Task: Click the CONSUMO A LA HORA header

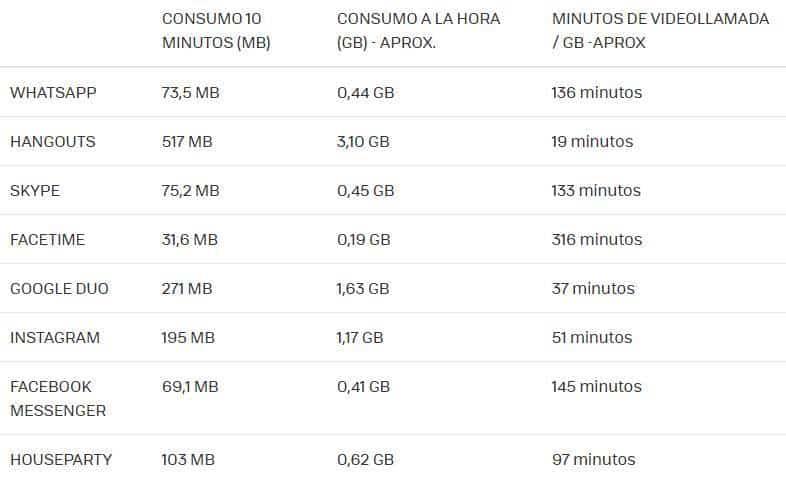Action: click(418, 31)
